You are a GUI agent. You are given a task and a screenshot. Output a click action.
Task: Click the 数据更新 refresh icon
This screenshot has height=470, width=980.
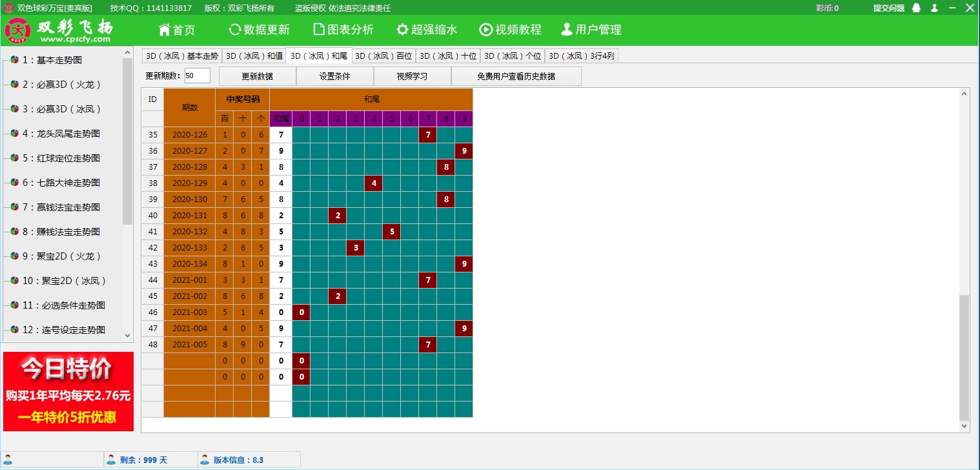click(x=234, y=29)
